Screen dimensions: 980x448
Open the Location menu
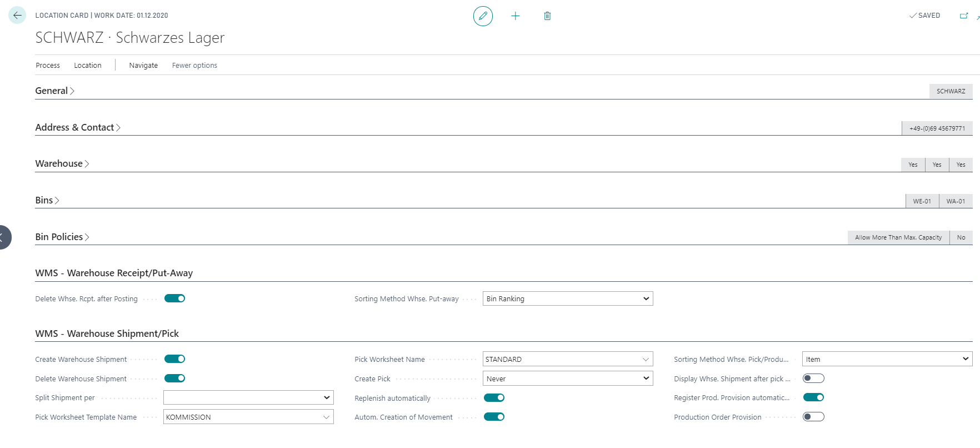(x=88, y=65)
